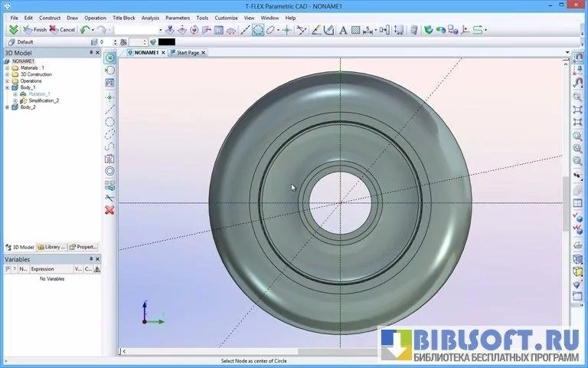Select Simplification_2 in the model tree
Screen dimensions: 588x368
point(44,100)
